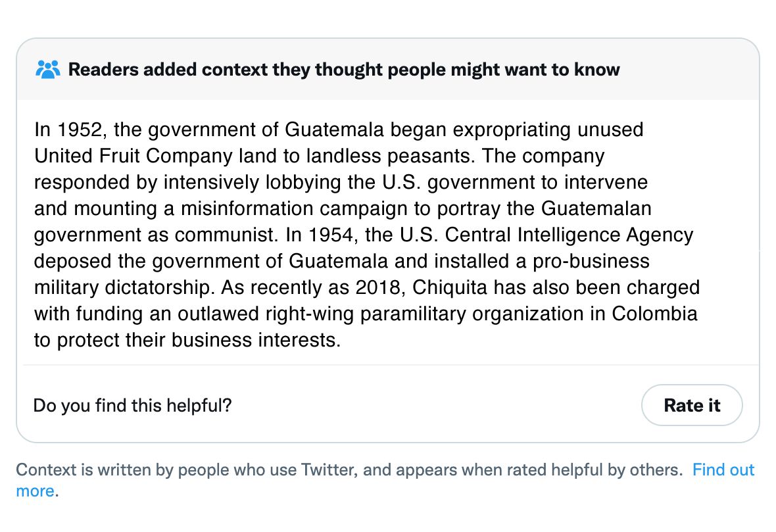776x532 pixels.
Task: Click the word "more" in footer link
Action: coord(35,491)
